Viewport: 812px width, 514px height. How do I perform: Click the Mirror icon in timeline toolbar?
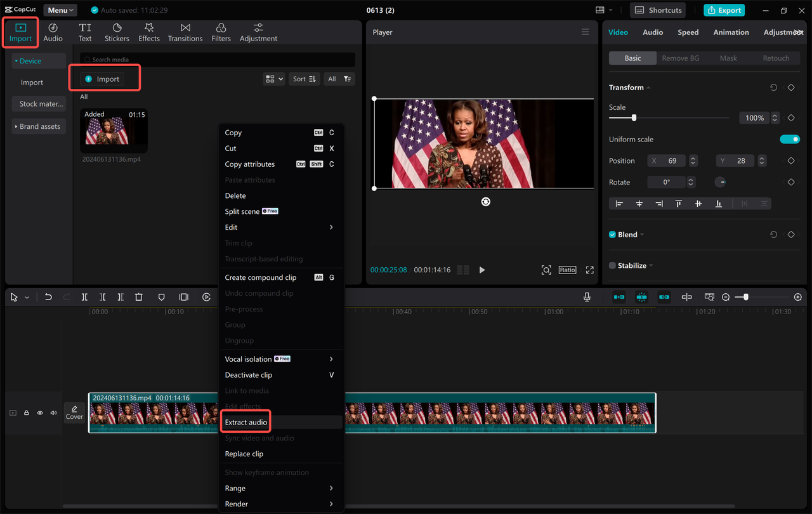[x=183, y=297]
